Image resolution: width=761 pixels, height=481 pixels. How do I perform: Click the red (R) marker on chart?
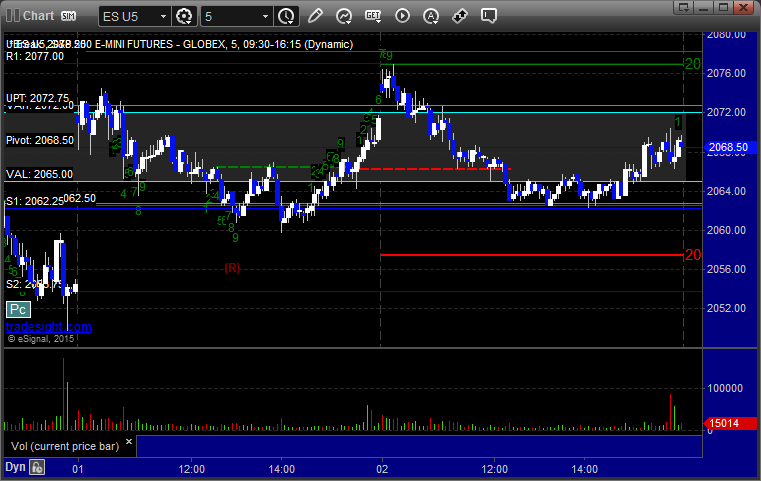(232, 268)
